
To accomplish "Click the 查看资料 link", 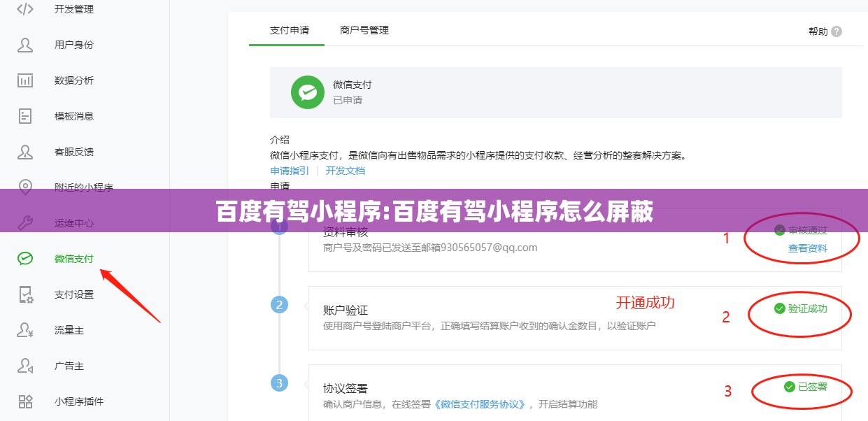I will [x=808, y=248].
